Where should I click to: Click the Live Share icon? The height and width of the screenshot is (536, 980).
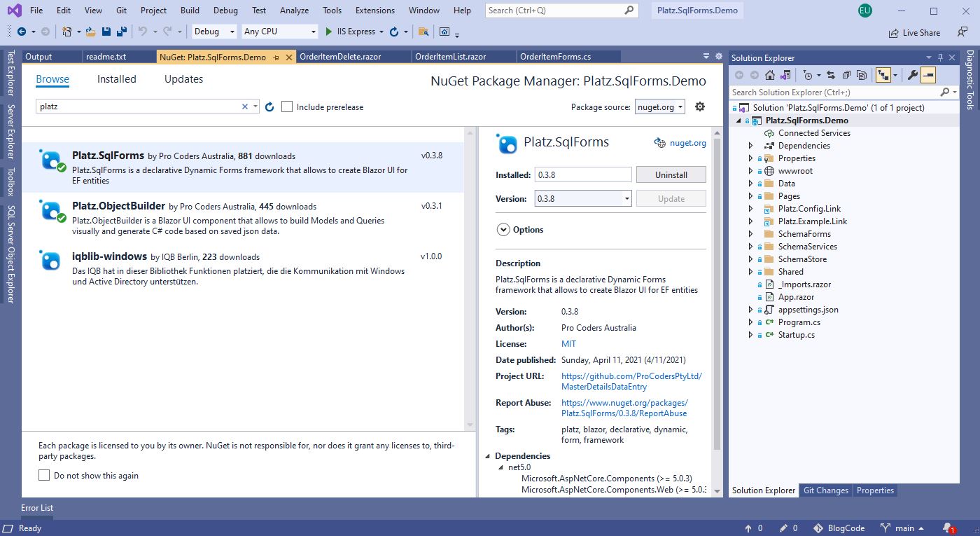pos(893,33)
